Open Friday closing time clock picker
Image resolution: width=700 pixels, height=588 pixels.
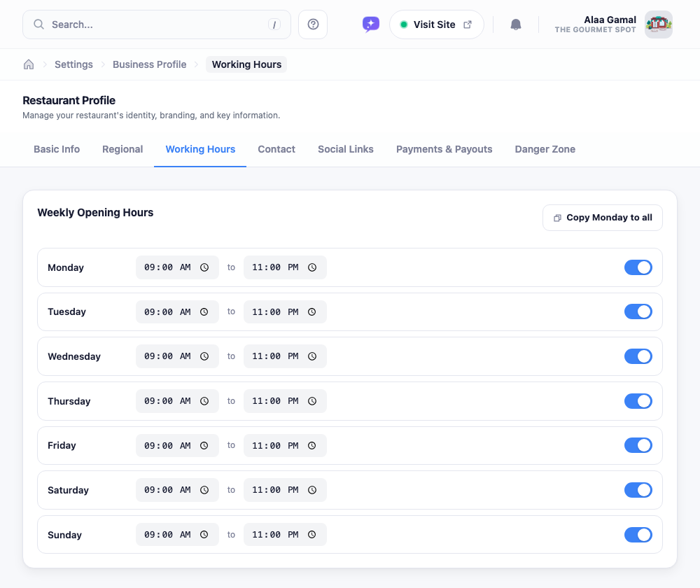click(312, 446)
